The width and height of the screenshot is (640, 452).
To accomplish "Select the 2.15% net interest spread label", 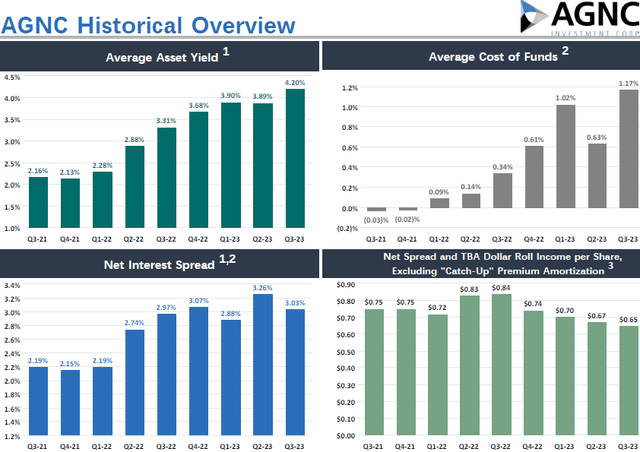I will (x=70, y=364).
